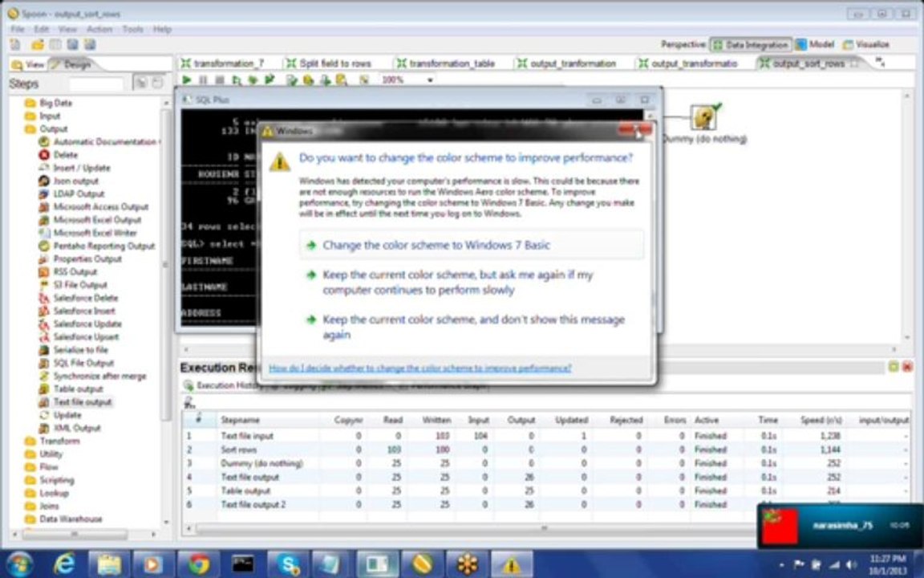Choose Pentaho Reporting Output step
924x578 pixels.
click(103, 246)
